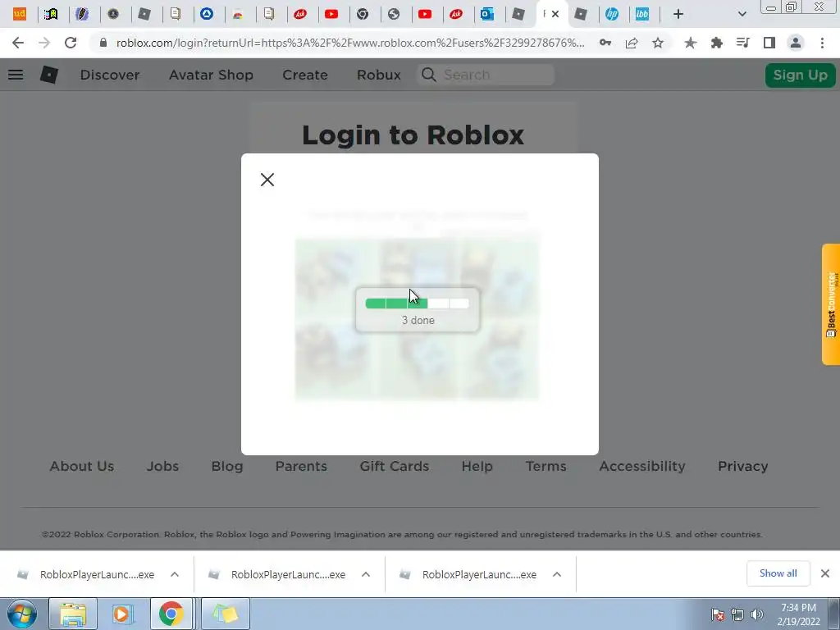Open the yellow notes taskbar icon
840x630 pixels.
pyautogui.click(x=225, y=614)
